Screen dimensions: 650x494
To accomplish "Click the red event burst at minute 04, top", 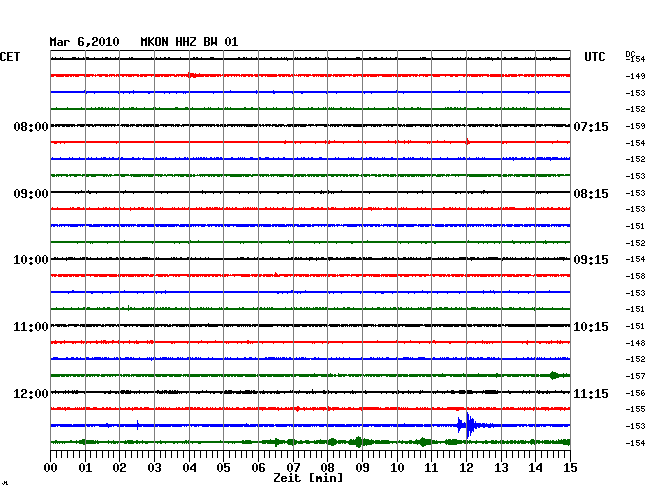I will pyautogui.click(x=192, y=75).
